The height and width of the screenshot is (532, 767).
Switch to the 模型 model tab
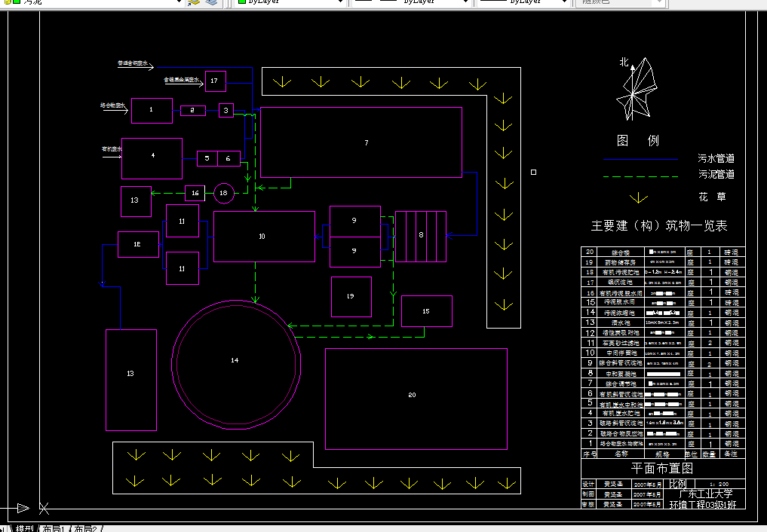[24, 528]
